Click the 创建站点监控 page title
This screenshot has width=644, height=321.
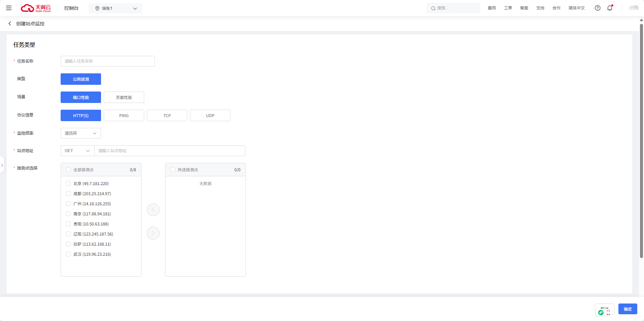click(30, 24)
